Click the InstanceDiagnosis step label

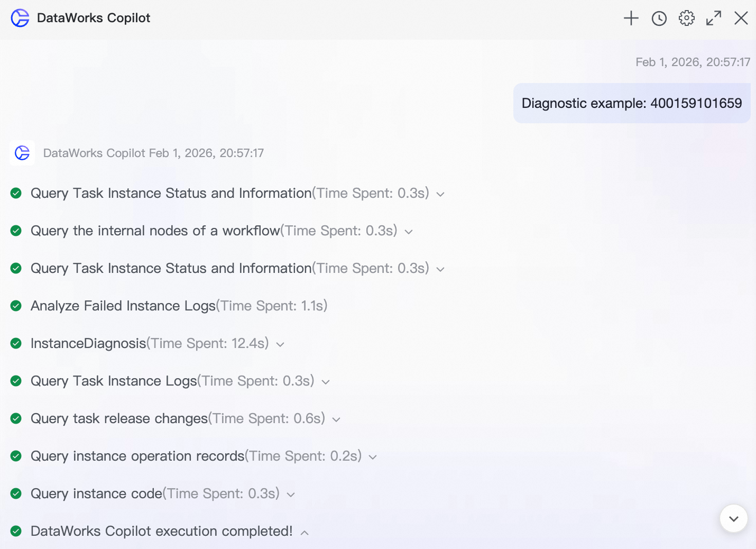[88, 343]
